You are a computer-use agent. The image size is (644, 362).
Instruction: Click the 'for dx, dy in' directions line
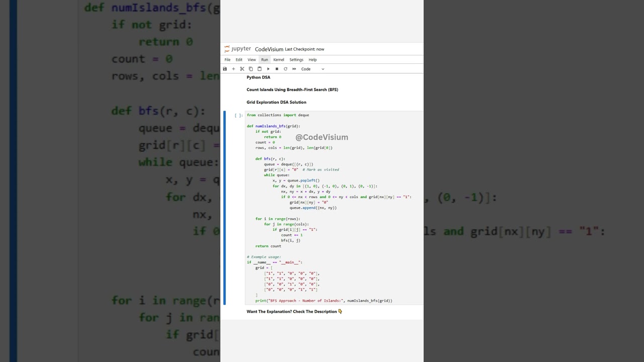pyautogui.click(x=325, y=186)
